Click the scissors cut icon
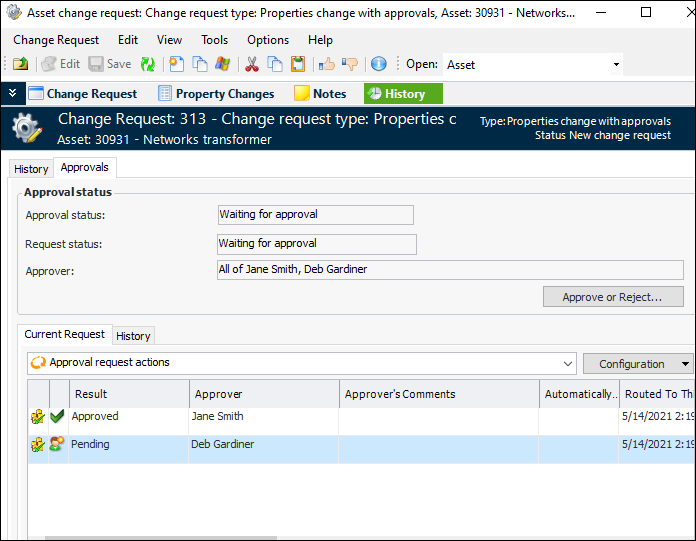This screenshot has height=541, width=696. click(252, 64)
